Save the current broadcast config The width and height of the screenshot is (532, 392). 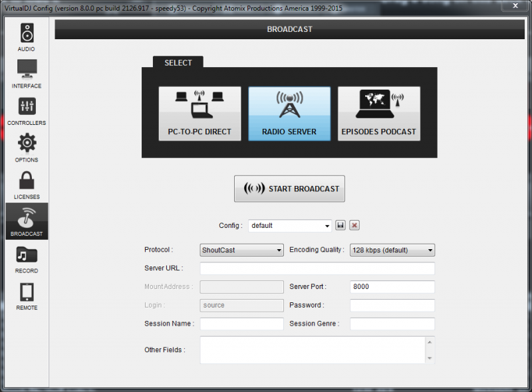point(340,225)
